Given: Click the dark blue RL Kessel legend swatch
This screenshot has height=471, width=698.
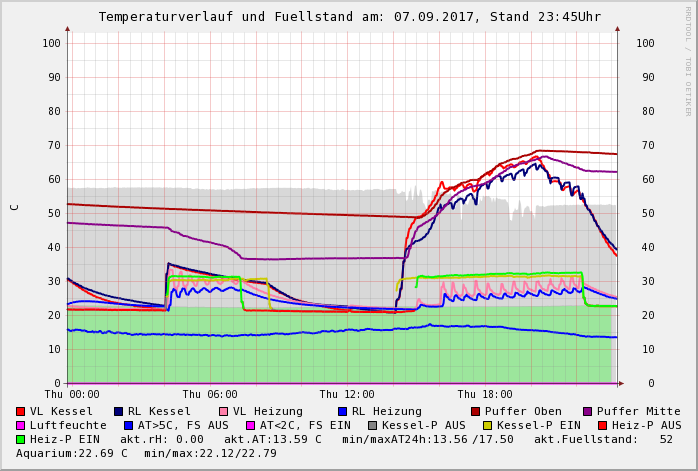Looking at the screenshot, I should (x=119, y=411).
